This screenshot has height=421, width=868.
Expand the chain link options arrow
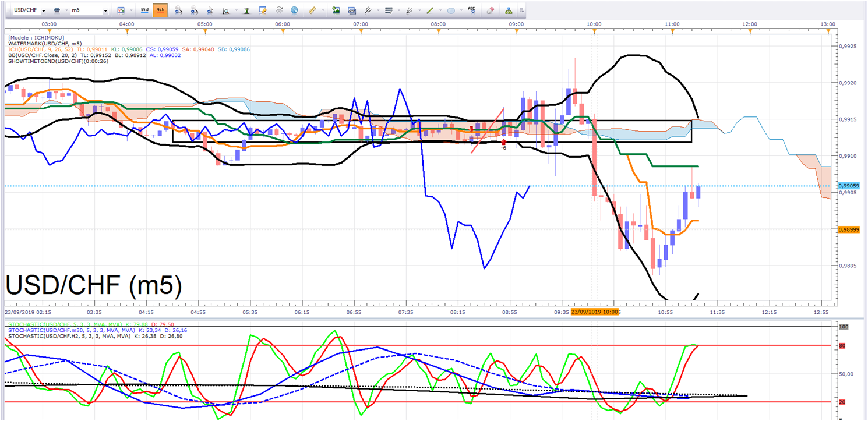tap(66, 10)
